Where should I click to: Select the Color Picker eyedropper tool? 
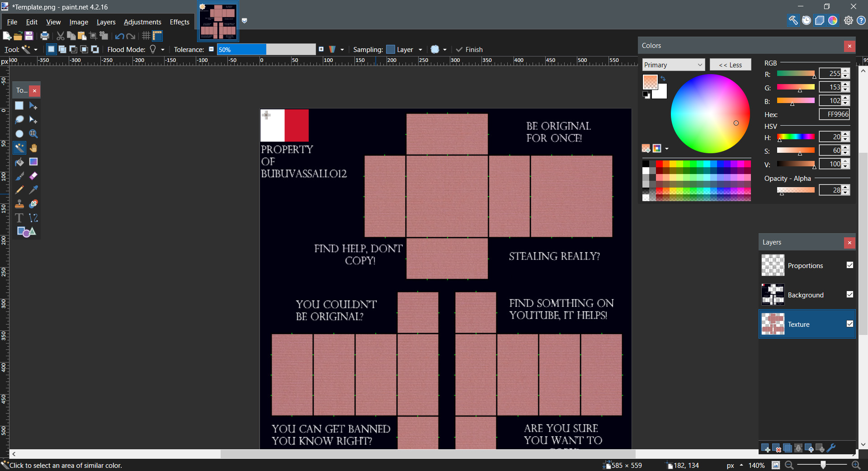pos(33,190)
